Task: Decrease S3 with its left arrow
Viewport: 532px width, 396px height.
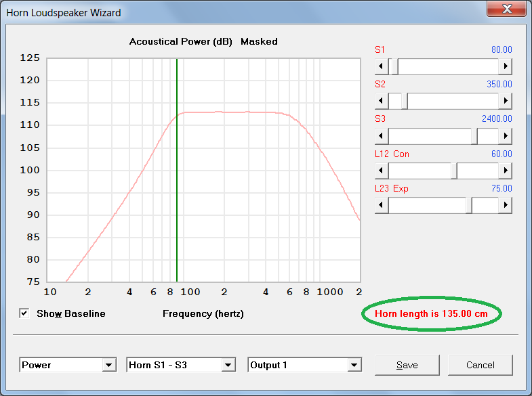Action: tap(382, 136)
